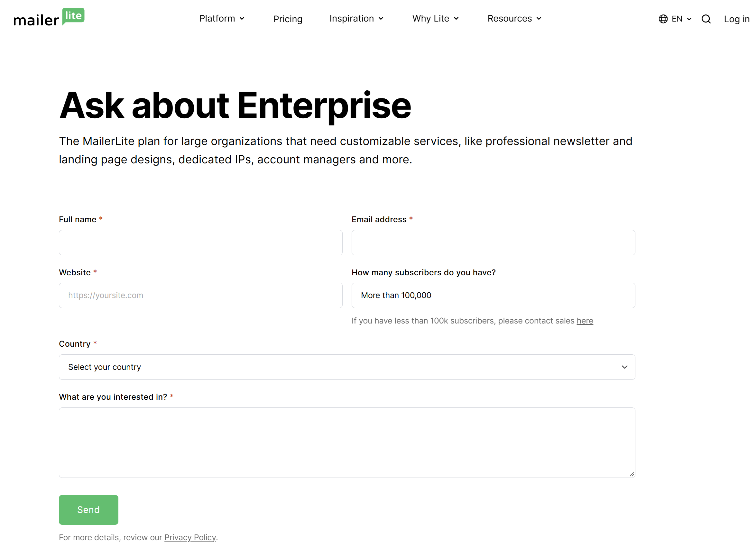This screenshot has height=556, width=756.
Task: Click 'How many subscribers do you have?' label
Action: [x=423, y=272]
